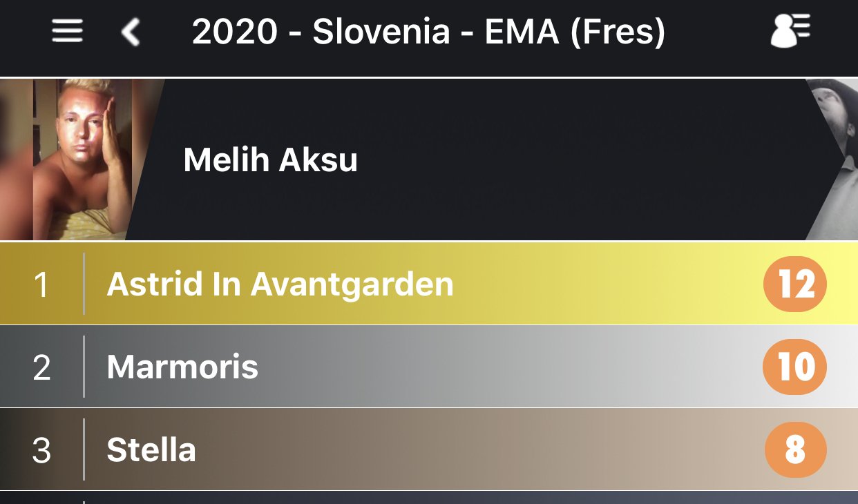Tap the 8 points badge
This screenshot has height=504, width=858.
tap(795, 450)
